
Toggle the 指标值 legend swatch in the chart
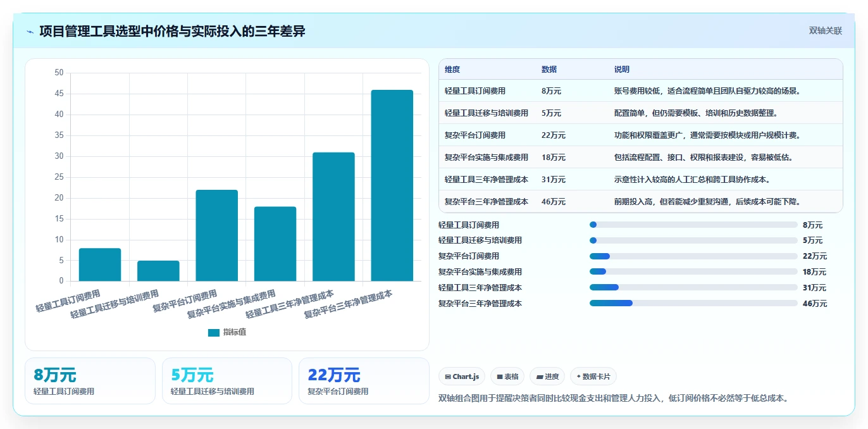click(213, 332)
